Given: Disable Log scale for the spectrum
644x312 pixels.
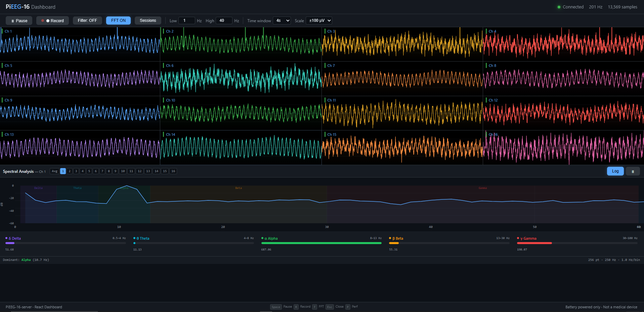Looking at the screenshot, I should 615,171.
